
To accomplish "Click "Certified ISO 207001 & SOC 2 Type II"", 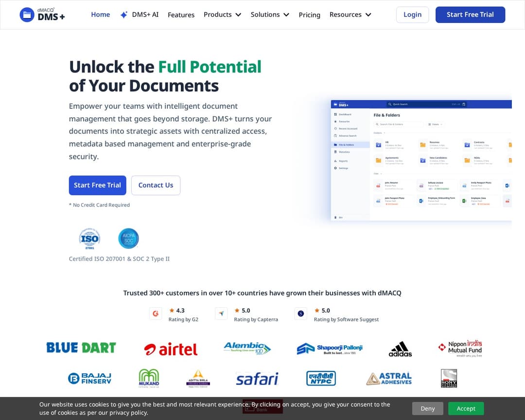I will click(x=119, y=259).
